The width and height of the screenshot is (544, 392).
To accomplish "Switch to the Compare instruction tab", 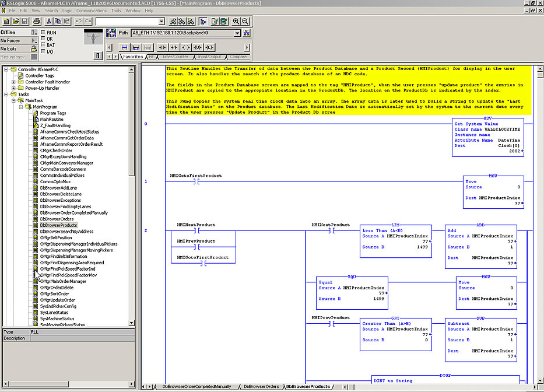I will 238,57.
